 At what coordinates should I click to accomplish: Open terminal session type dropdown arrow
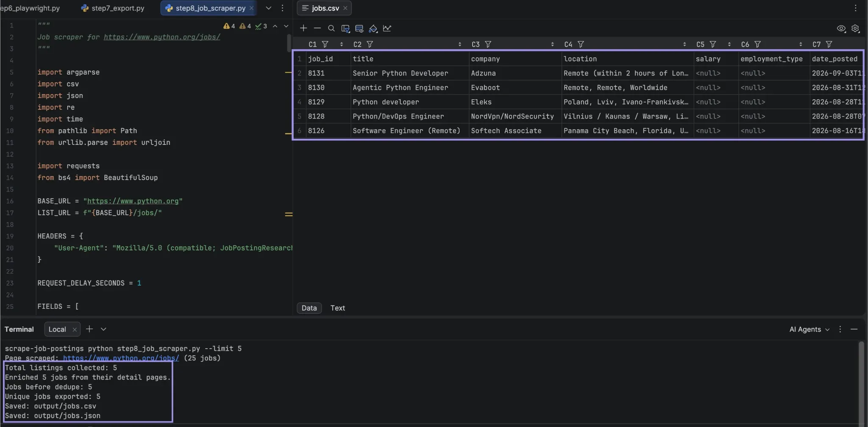103,329
